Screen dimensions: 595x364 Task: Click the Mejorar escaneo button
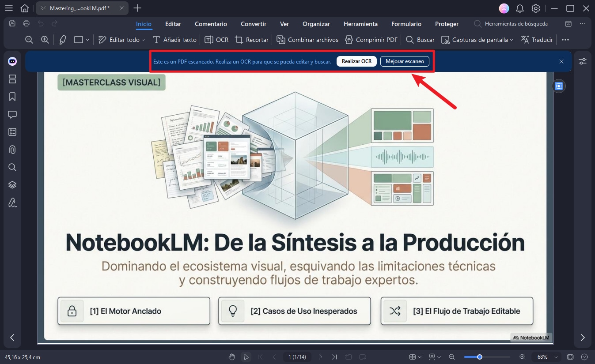coord(405,61)
